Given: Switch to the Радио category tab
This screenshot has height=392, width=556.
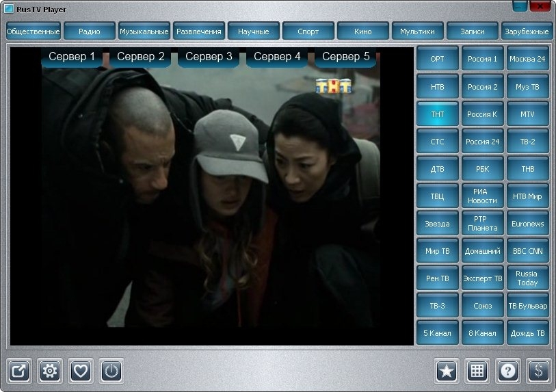Looking at the screenshot, I should click(90, 31).
